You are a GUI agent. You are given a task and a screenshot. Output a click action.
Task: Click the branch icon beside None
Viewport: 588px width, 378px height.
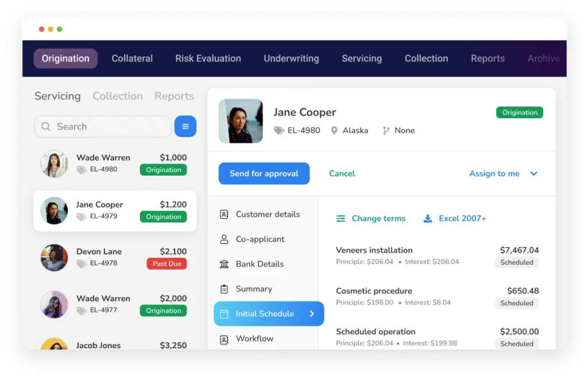click(x=386, y=130)
